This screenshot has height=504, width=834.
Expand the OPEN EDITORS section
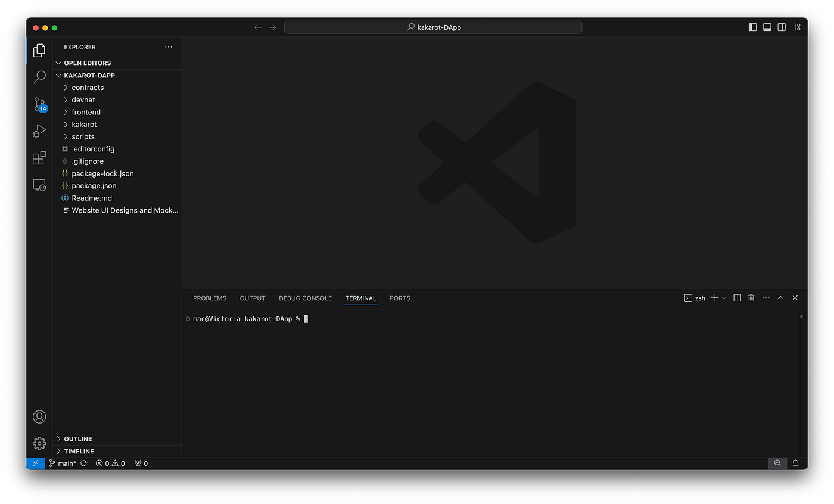tap(117, 63)
